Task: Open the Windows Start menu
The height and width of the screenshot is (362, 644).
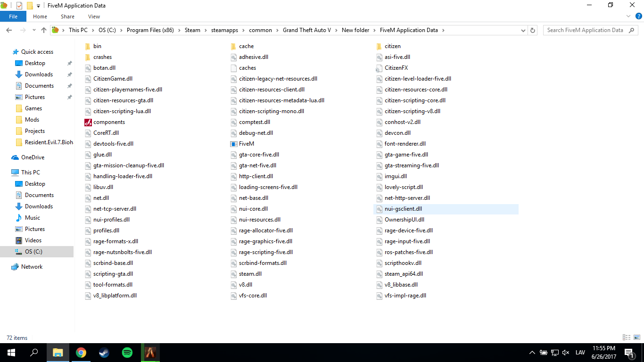Action: click(11, 353)
